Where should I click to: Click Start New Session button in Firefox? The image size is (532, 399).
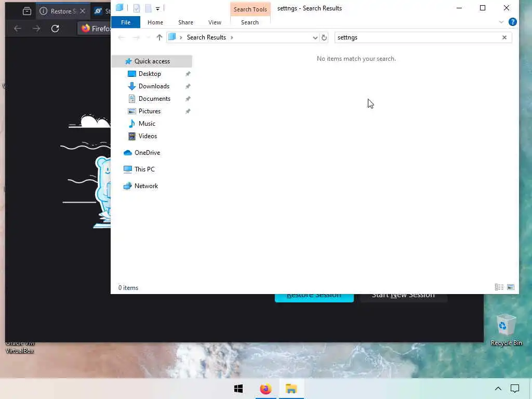403,298
